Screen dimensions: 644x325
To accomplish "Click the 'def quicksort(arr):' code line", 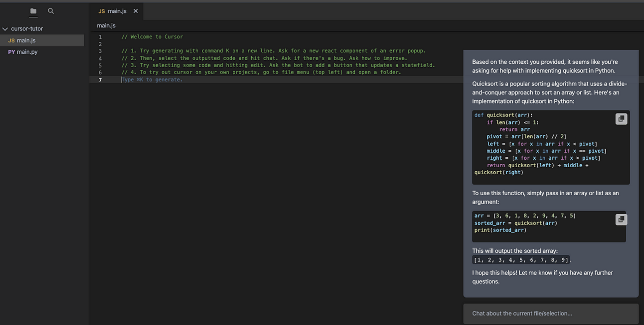I will coord(503,115).
